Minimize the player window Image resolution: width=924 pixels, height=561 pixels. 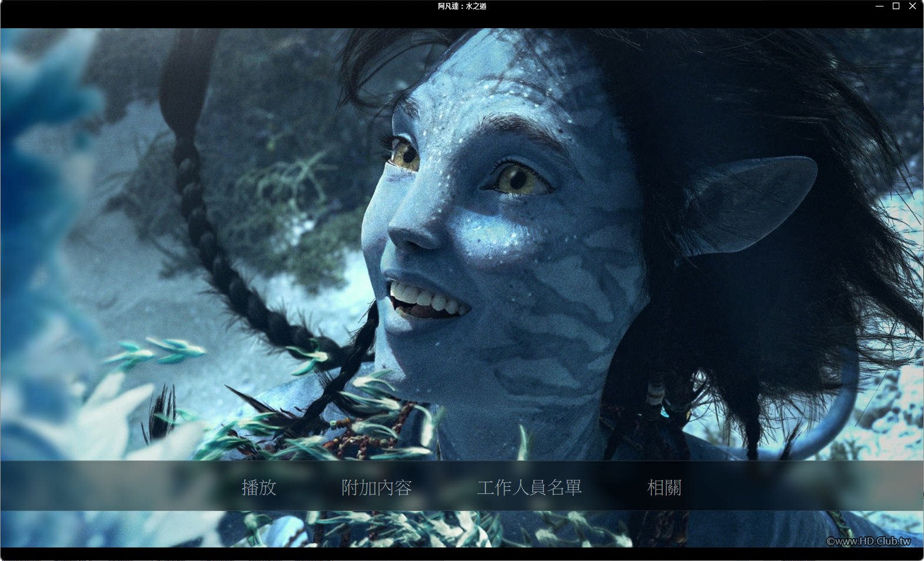[x=879, y=6]
